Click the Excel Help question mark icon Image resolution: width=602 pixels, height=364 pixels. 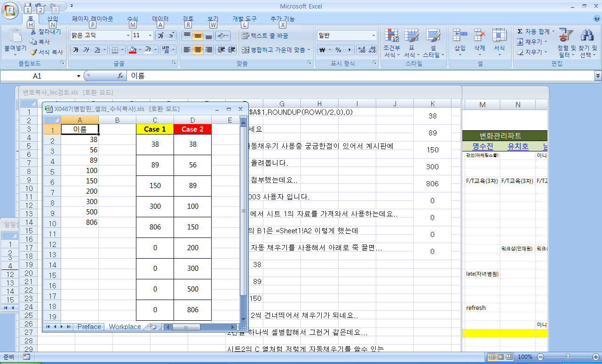[596, 18]
